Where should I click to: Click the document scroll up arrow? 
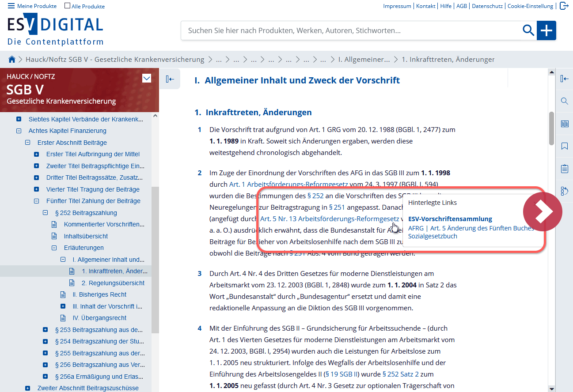[x=551, y=72]
